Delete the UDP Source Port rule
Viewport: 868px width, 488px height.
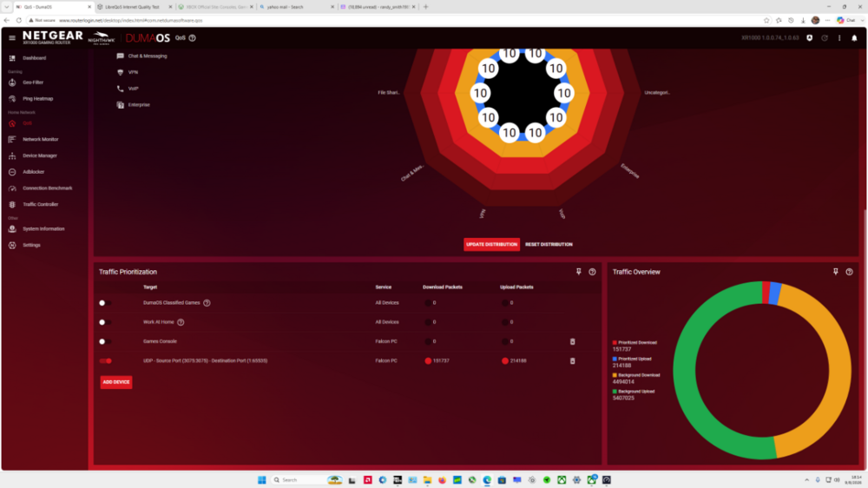point(572,361)
